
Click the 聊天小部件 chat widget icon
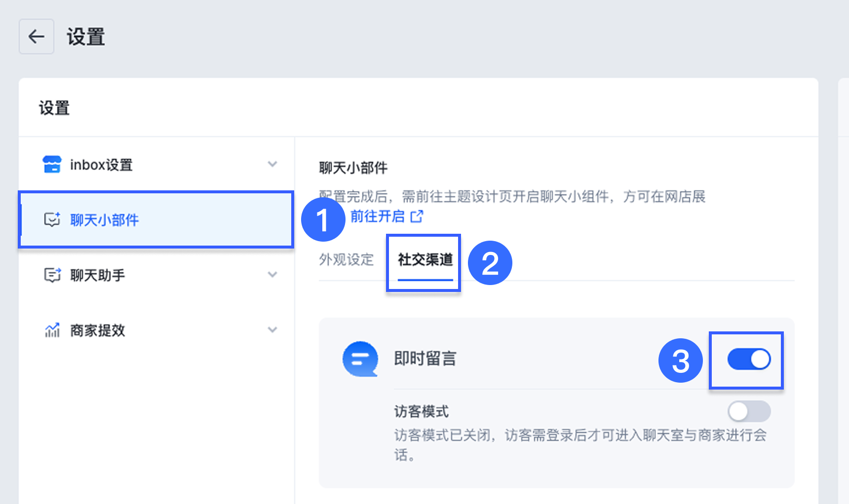pos(52,219)
